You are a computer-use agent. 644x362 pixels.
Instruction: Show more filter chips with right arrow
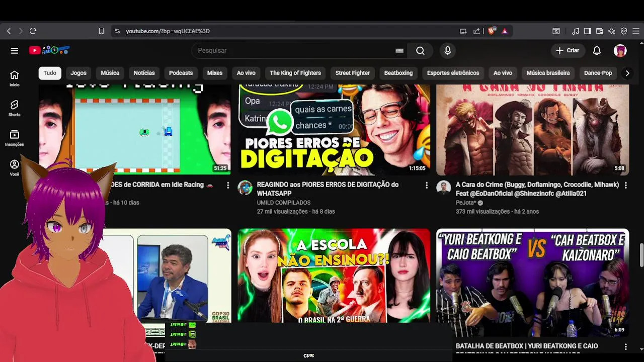[627, 73]
